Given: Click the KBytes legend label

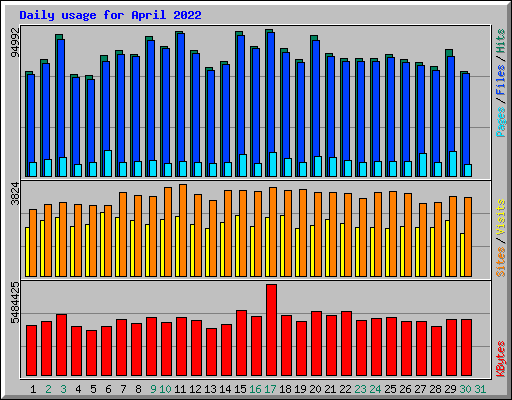Looking at the screenshot, I should pos(501,359).
